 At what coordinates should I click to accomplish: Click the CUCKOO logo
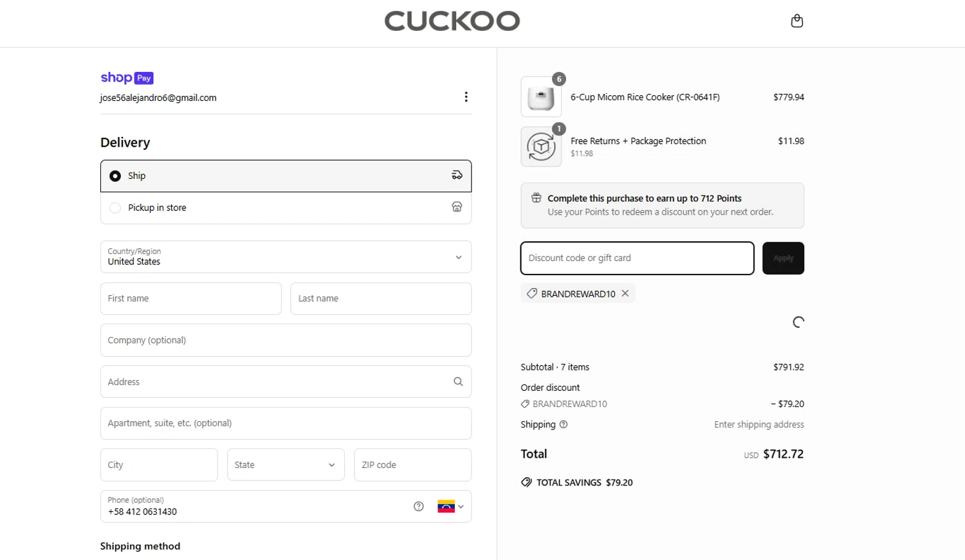coord(452,21)
